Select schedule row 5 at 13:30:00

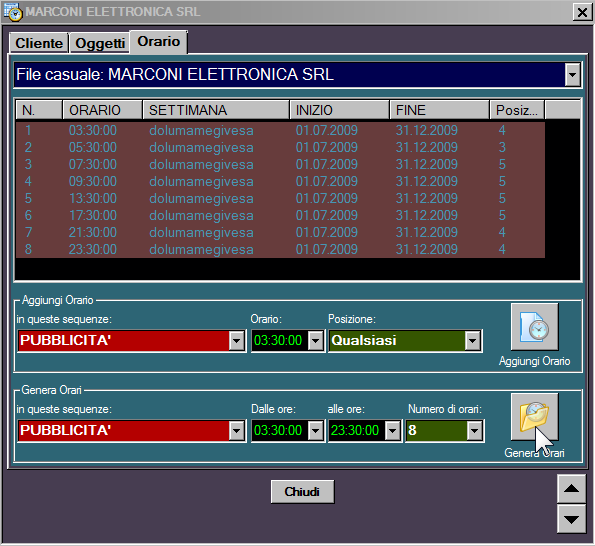click(x=280, y=198)
